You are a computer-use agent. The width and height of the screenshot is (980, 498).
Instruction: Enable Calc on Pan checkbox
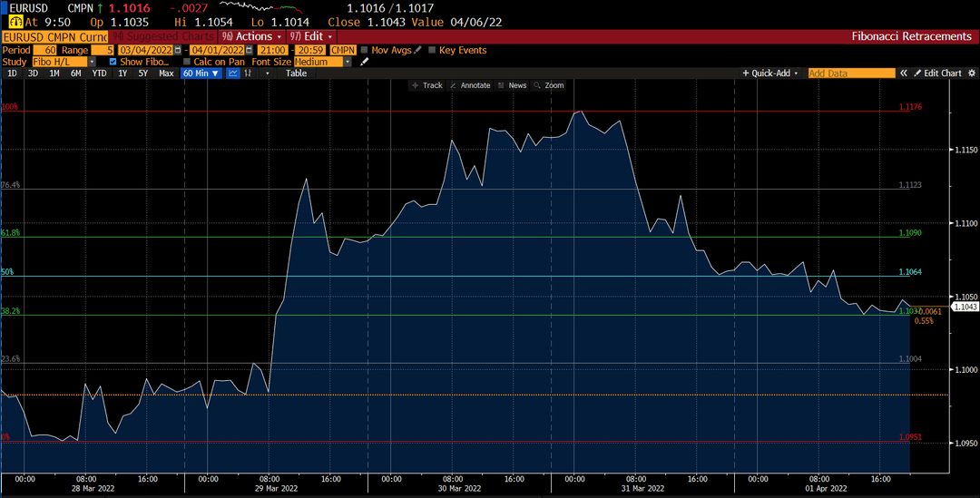coord(187,62)
